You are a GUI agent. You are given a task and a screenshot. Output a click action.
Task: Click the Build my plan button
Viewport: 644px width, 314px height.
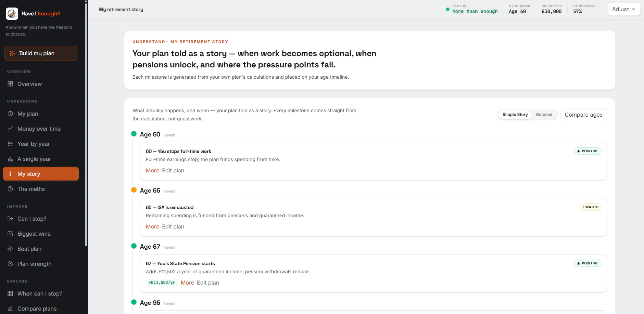pos(41,53)
